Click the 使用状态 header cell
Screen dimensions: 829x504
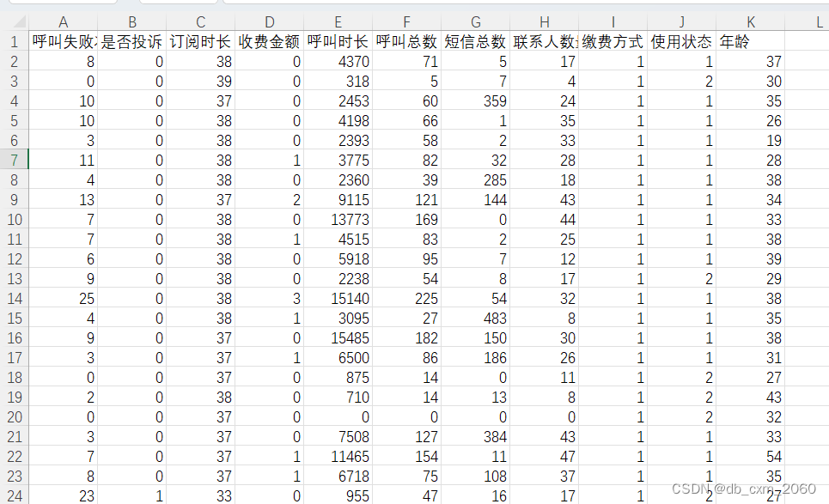click(681, 41)
